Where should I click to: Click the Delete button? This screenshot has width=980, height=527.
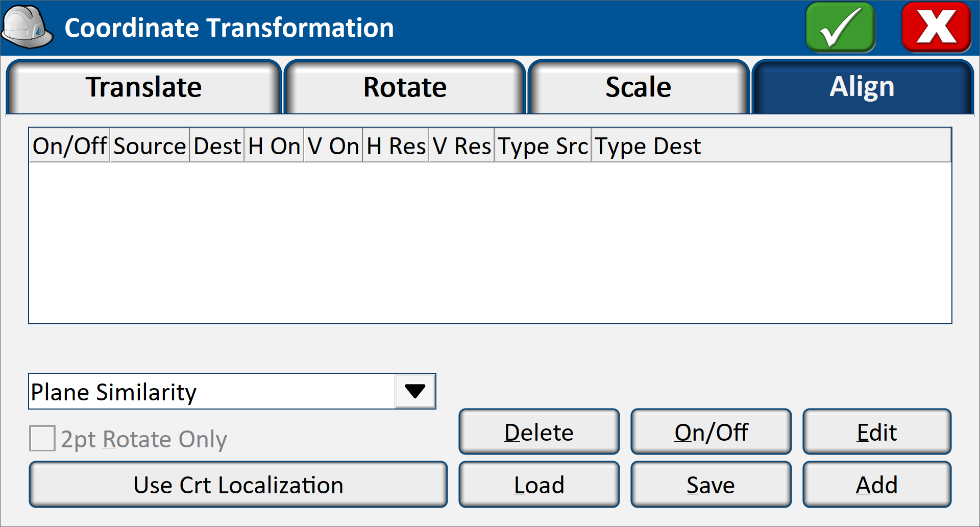(x=539, y=432)
